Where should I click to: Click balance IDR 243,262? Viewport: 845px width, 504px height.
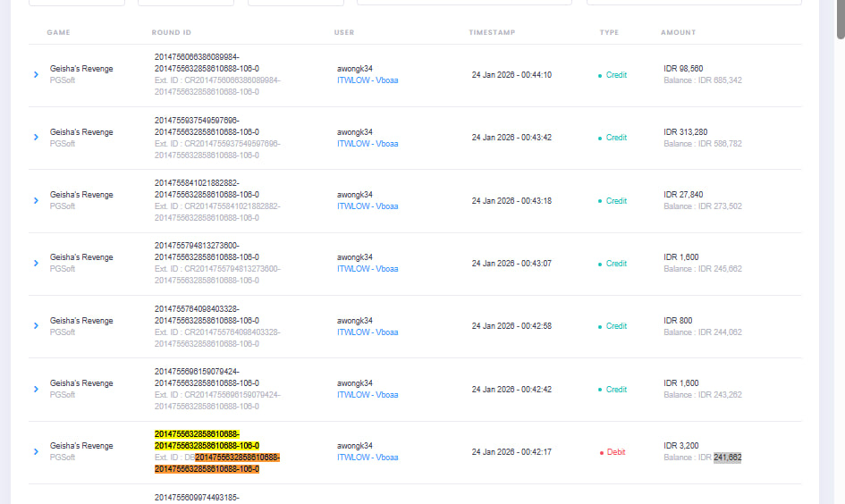pyautogui.click(x=703, y=395)
